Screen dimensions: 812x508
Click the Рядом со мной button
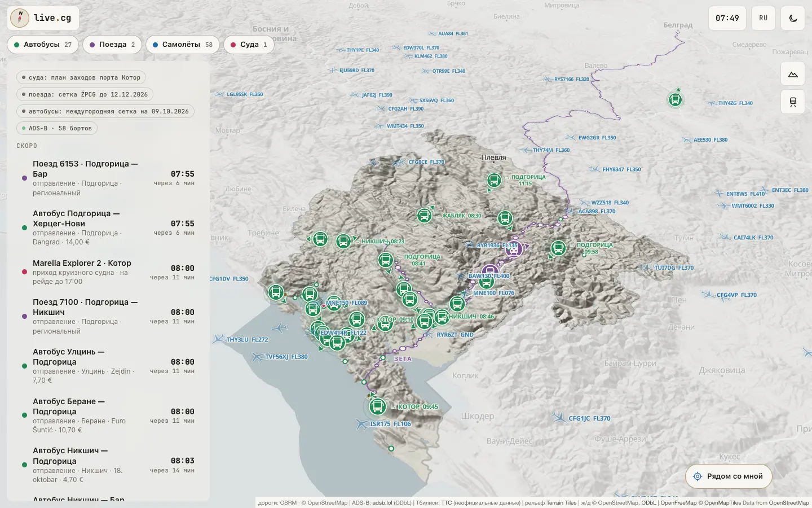pyautogui.click(x=729, y=476)
